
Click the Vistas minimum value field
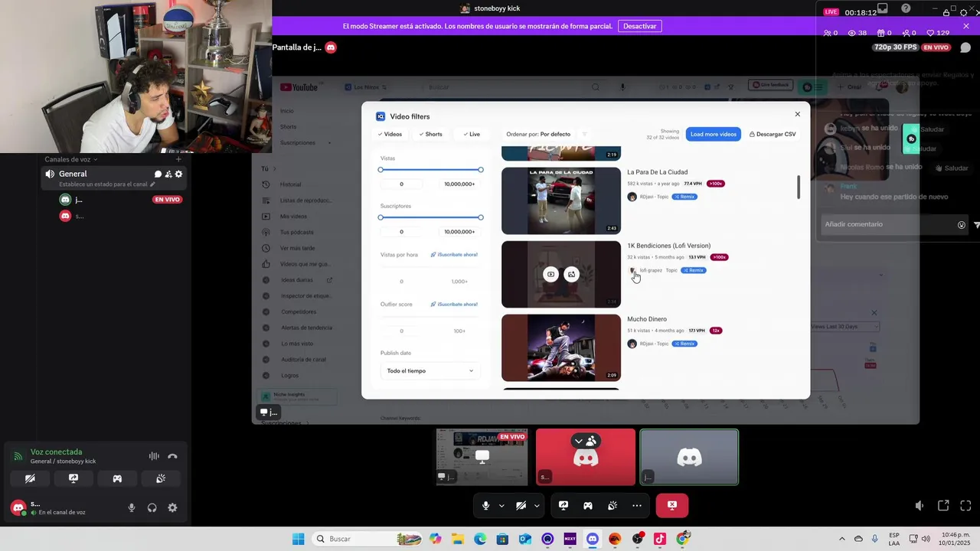click(401, 184)
